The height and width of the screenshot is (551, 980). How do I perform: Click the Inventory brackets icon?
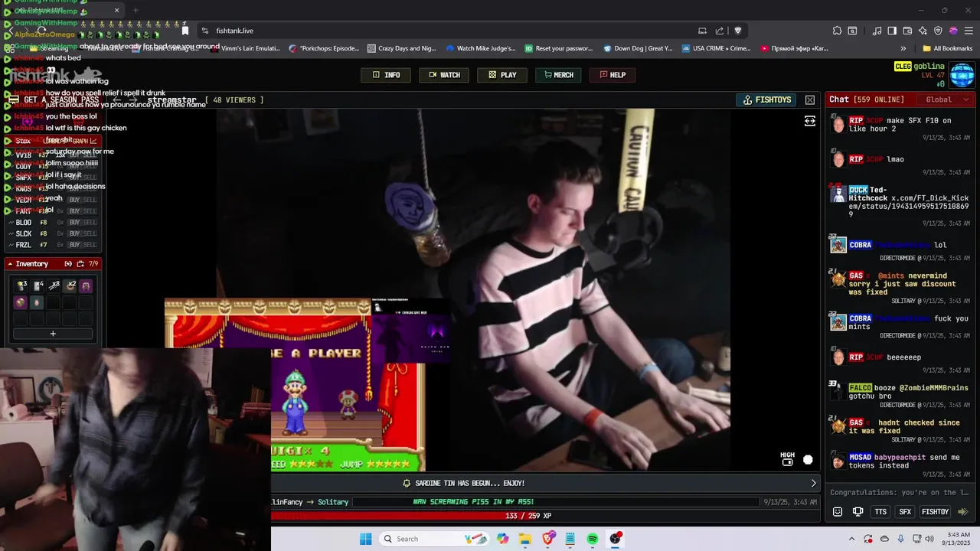tap(68, 263)
